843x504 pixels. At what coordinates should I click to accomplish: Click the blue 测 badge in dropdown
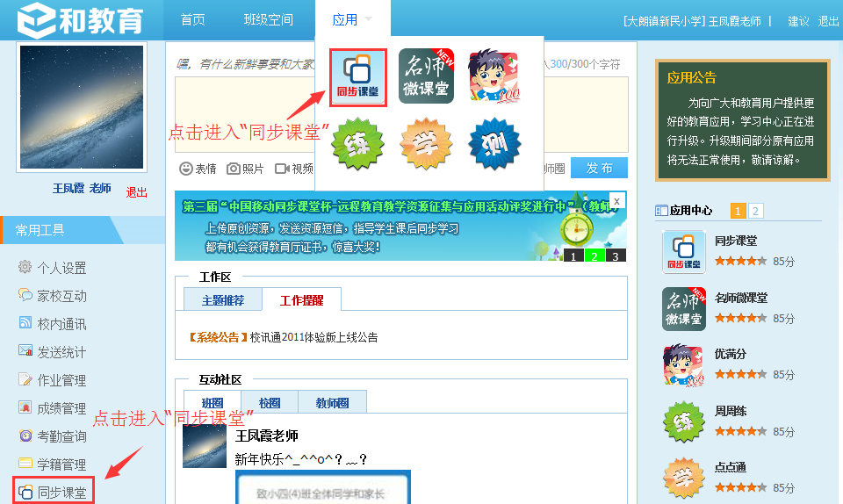[494, 143]
